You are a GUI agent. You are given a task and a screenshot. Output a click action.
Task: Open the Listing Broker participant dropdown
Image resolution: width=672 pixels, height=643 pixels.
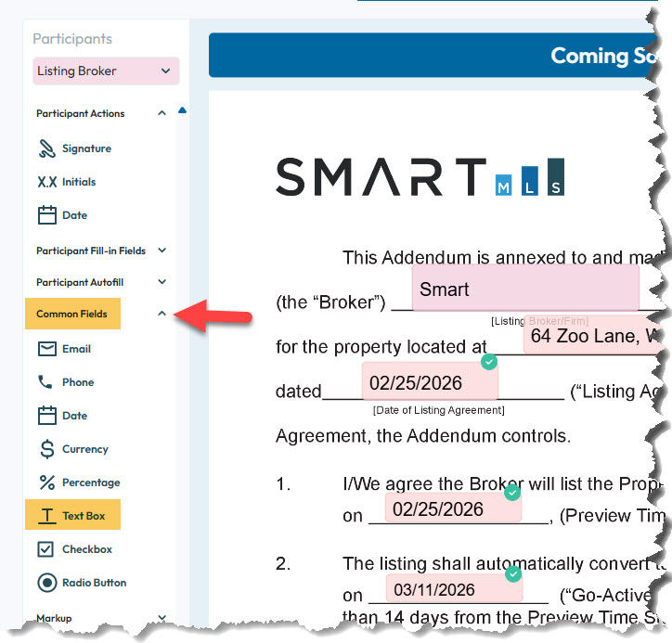coord(106,71)
